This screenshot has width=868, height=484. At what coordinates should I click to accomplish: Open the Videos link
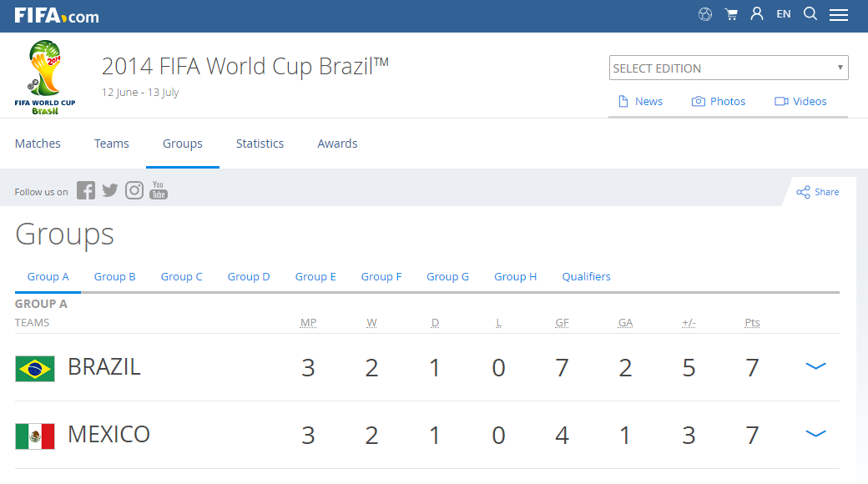tap(800, 101)
